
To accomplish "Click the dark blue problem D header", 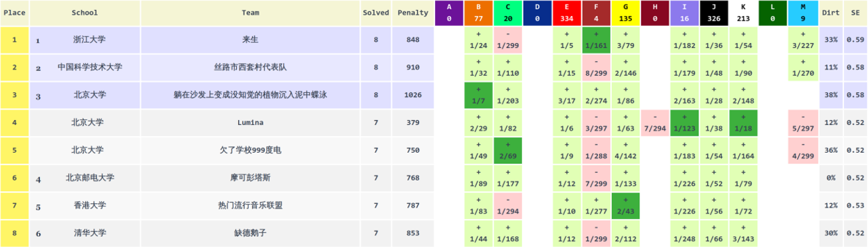I will click(537, 13).
